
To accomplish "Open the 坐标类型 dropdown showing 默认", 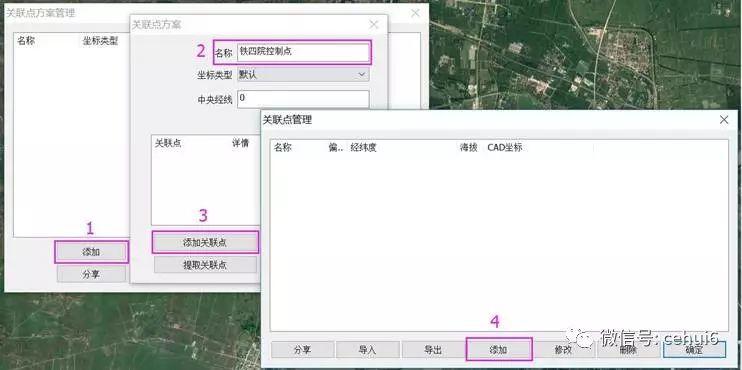I will click(x=303, y=75).
